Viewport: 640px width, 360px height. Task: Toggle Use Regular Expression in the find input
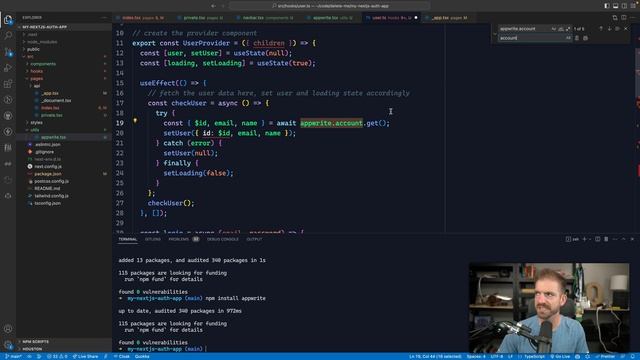click(x=567, y=29)
